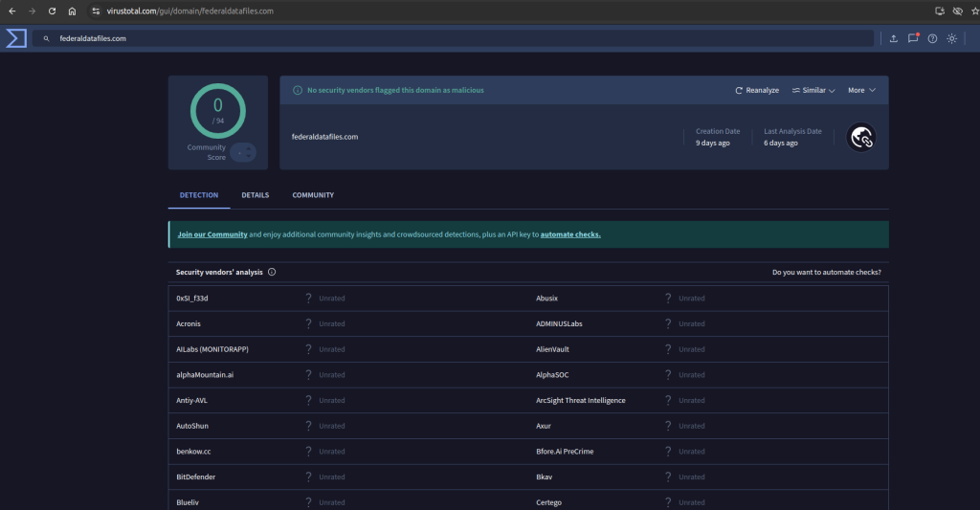Viewport: 980px width, 510px height.
Task: View site information icon in address bar
Action: 96,11
